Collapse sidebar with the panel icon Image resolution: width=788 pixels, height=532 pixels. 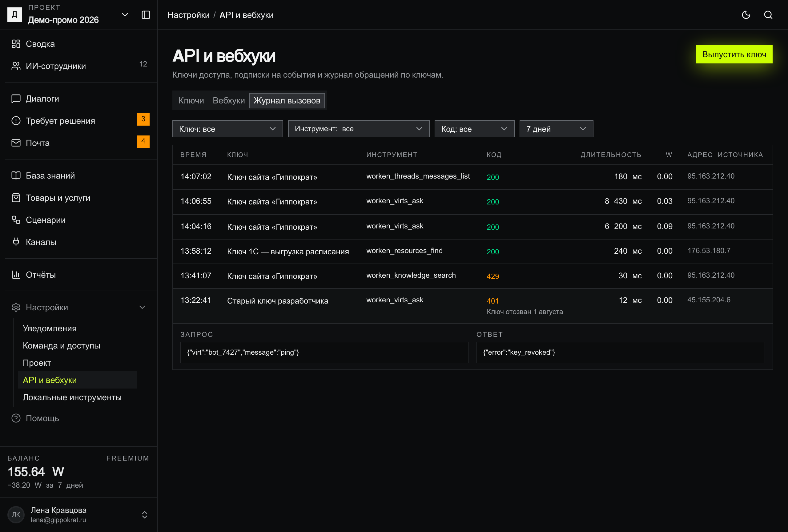click(146, 15)
